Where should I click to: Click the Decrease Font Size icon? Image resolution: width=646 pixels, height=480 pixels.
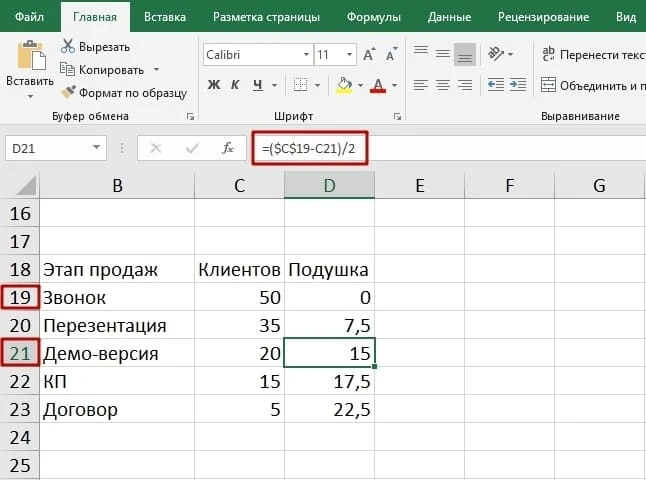click(391, 54)
